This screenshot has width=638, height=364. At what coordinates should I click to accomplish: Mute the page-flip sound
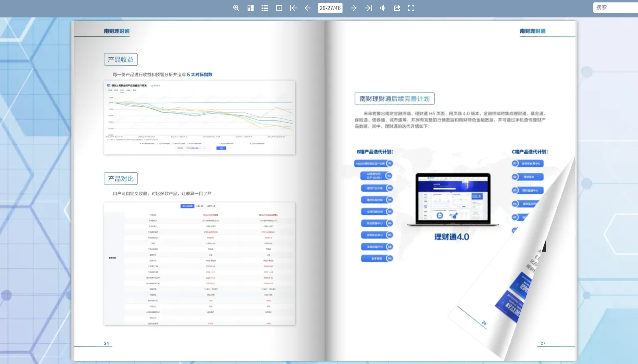382,8
